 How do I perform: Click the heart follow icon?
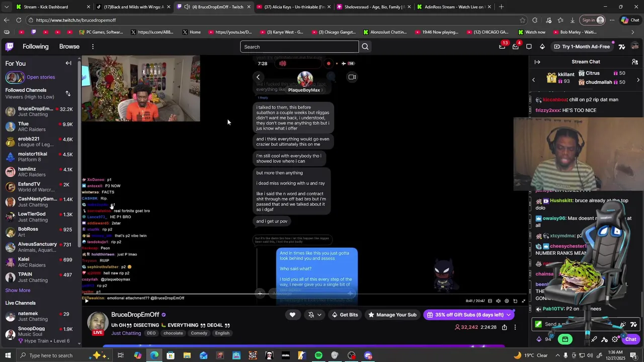[x=292, y=315]
